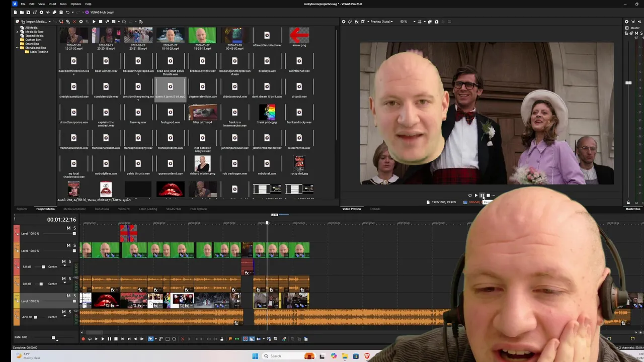644x362 pixels.
Task: Open split screen view dropdown arrow
Action: click(368, 22)
